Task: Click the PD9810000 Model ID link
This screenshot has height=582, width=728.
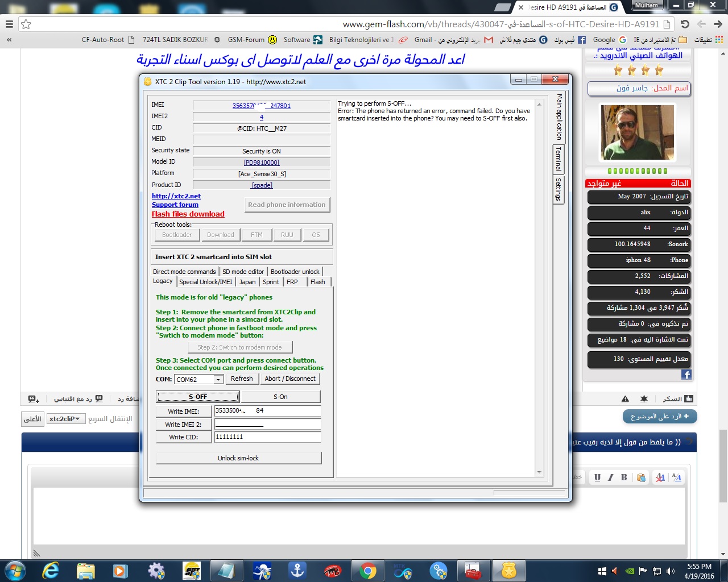Action: [262, 163]
